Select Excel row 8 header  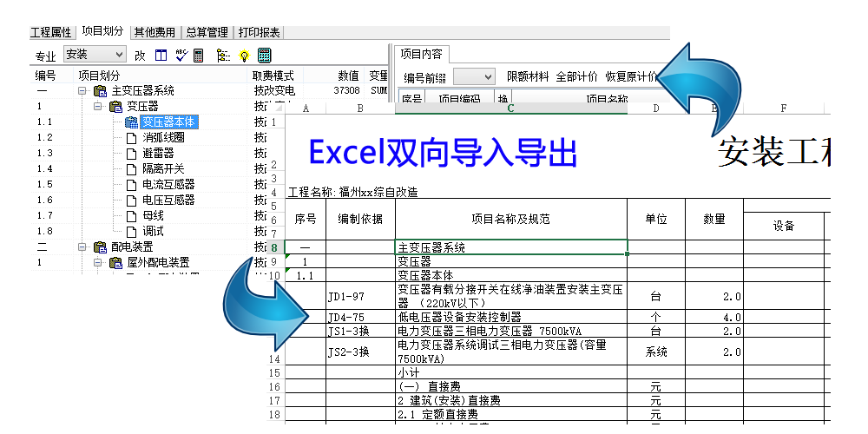(274, 248)
